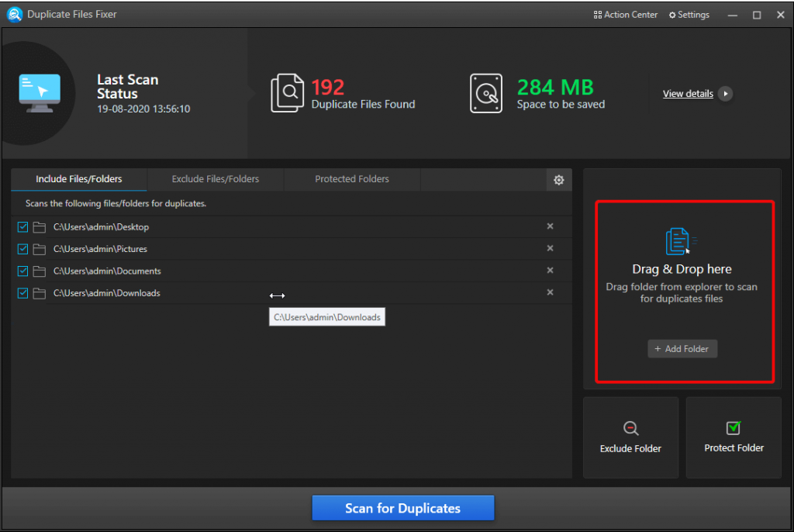Click the arrow next to View details
Viewport: 794px width, 532px height.
(x=726, y=94)
